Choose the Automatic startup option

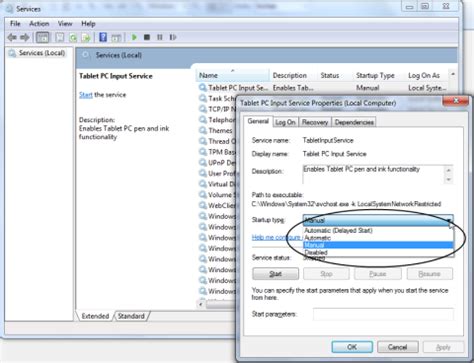[x=378, y=238]
